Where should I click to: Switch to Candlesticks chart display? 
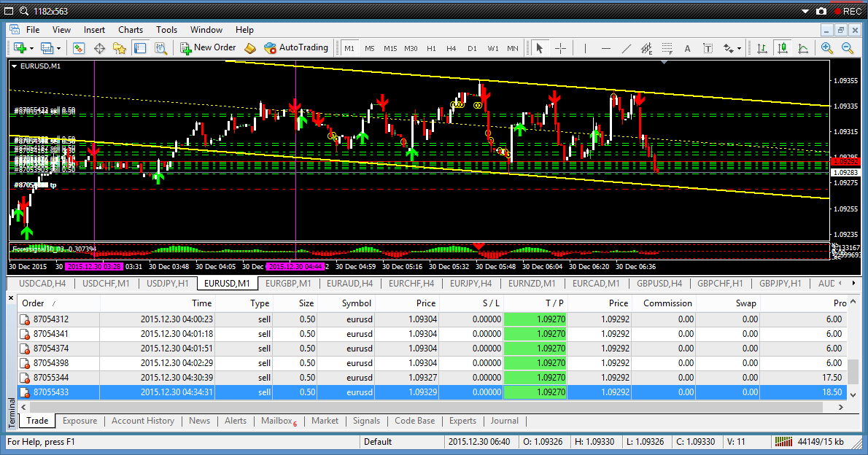(x=783, y=48)
